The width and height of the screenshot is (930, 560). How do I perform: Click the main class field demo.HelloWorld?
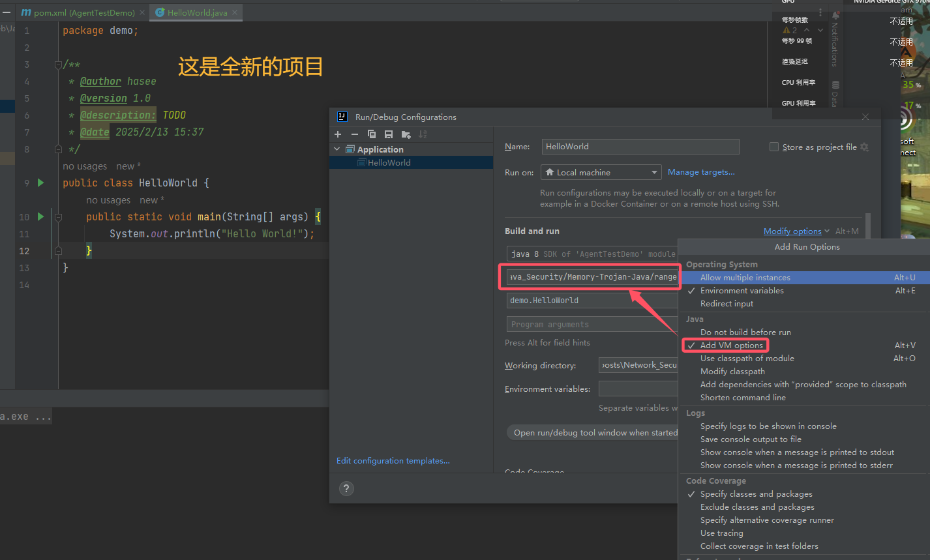[x=592, y=301]
